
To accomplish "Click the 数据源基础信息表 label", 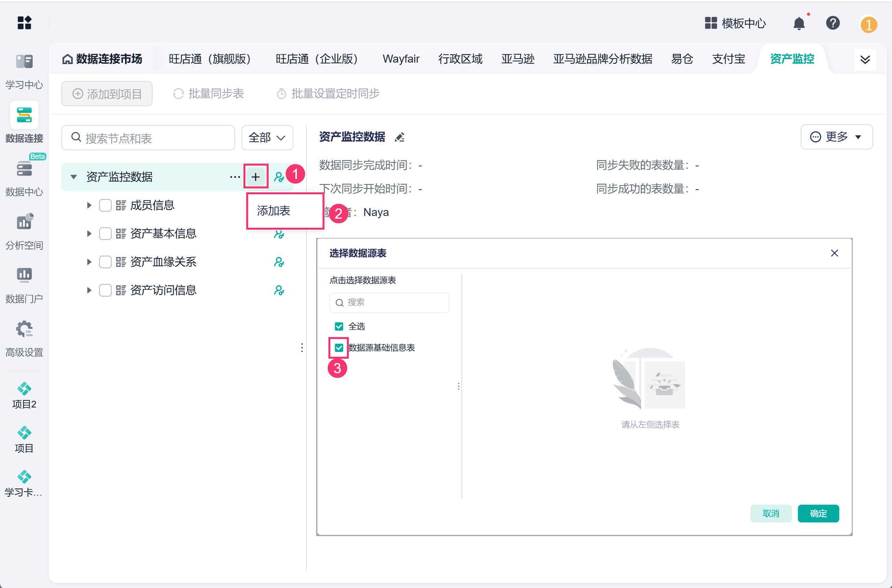I will pyautogui.click(x=381, y=348).
